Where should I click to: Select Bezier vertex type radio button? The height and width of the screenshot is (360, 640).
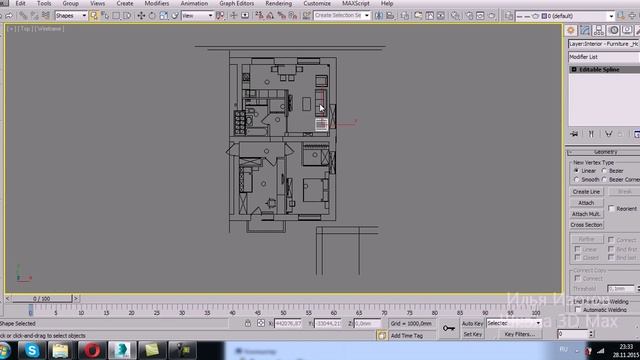coord(604,171)
